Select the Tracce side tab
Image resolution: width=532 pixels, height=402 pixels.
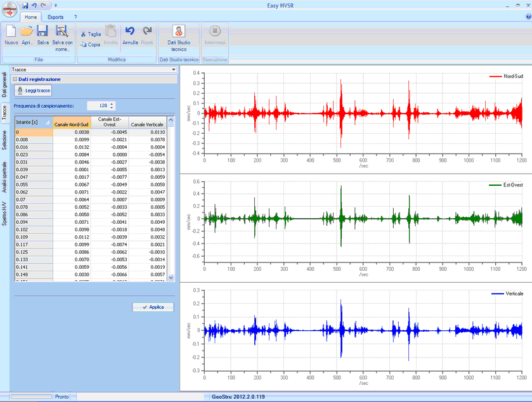pos(4,112)
